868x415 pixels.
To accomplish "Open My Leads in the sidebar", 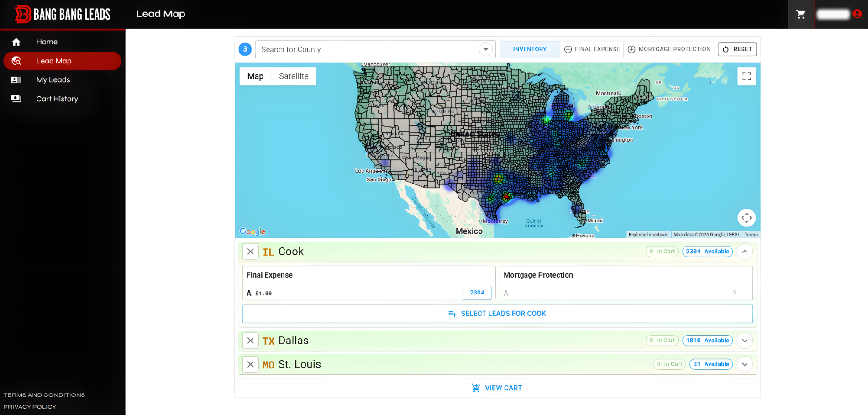I will 53,80.
